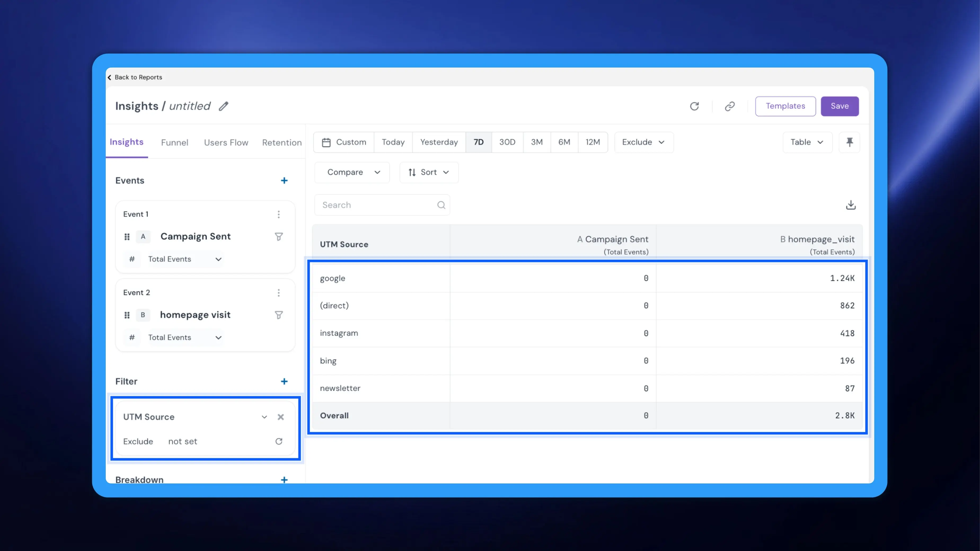Focus the Search input field
The width and height of the screenshot is (980, 551).
[x=382, y=205]
